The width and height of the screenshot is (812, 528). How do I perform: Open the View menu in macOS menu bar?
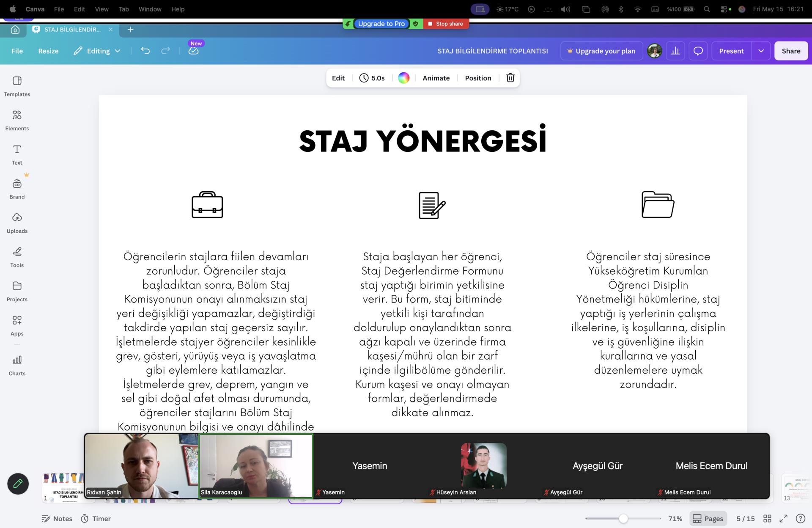101,9
